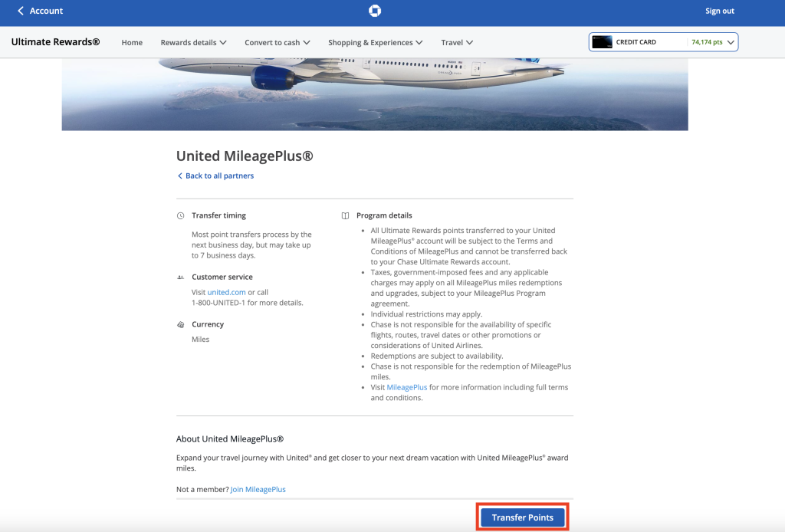Click the people icon beside Customer service
Screen dimensions: 785x532
tap(181, 277)
